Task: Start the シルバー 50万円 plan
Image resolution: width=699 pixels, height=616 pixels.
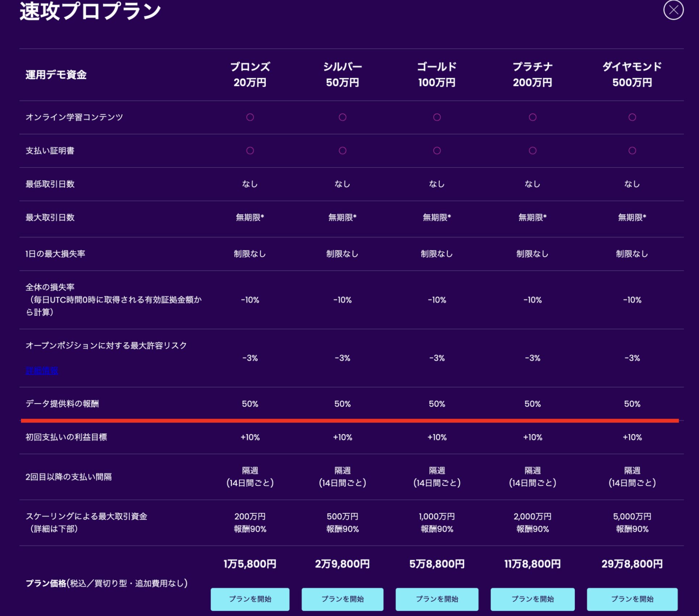Action: point(342,599)
